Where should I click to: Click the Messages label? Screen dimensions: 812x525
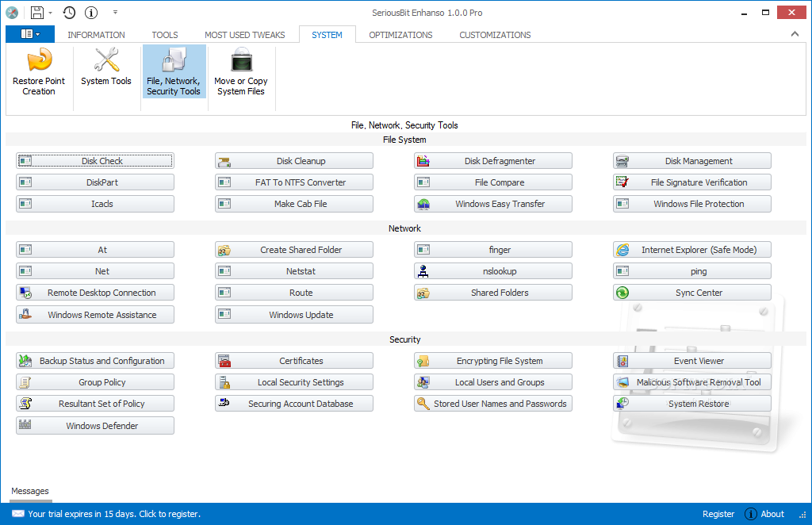[x=30, y=491]
